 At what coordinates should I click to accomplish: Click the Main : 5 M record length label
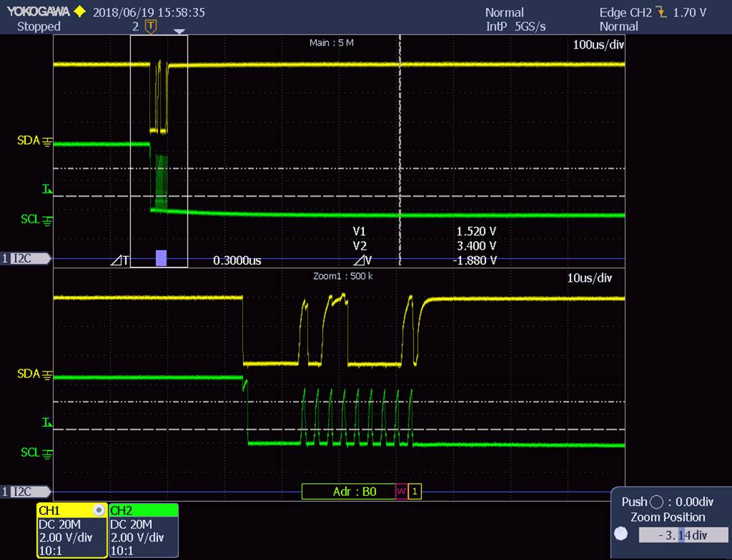click(332, 43)
